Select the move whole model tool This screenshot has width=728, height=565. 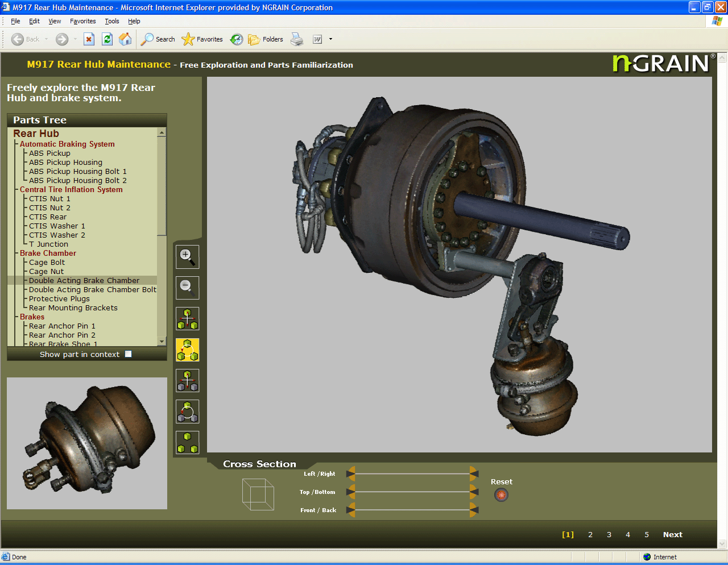[187, 319]
